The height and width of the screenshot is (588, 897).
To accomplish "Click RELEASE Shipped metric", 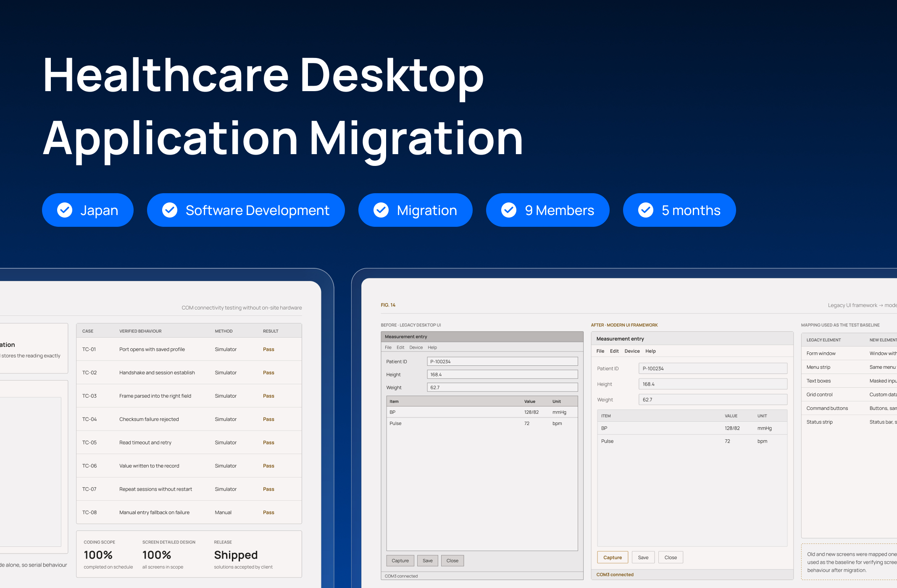I will tap(243, 554).
